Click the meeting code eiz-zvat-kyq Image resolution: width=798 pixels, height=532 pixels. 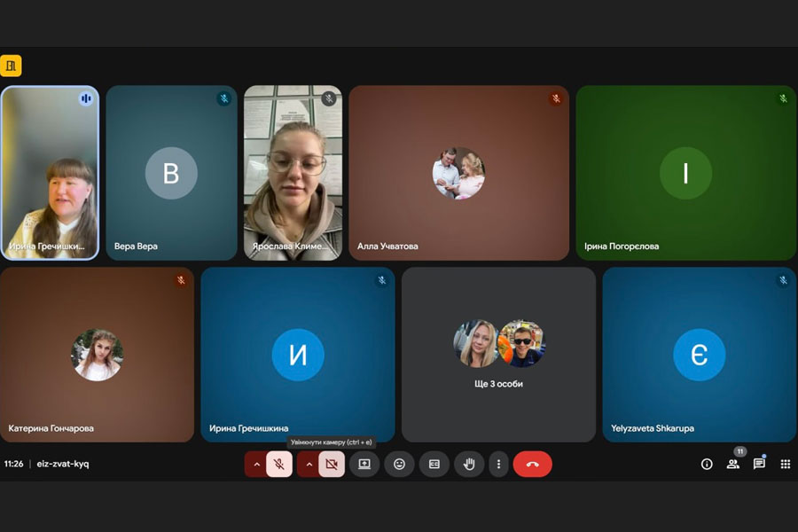tap(63, 464)
